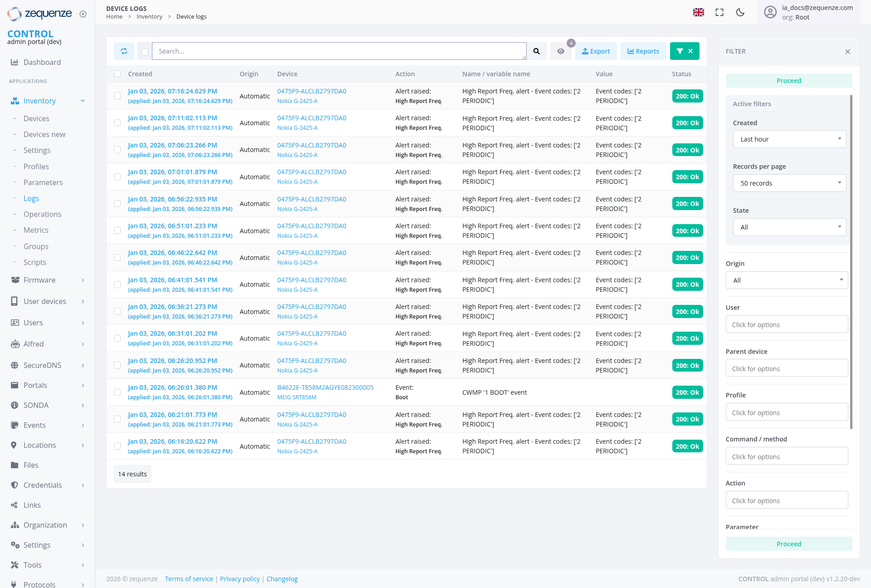The image size is (871, 588).
Task: Click the Reports button
Action: click(x=643, y=51)
